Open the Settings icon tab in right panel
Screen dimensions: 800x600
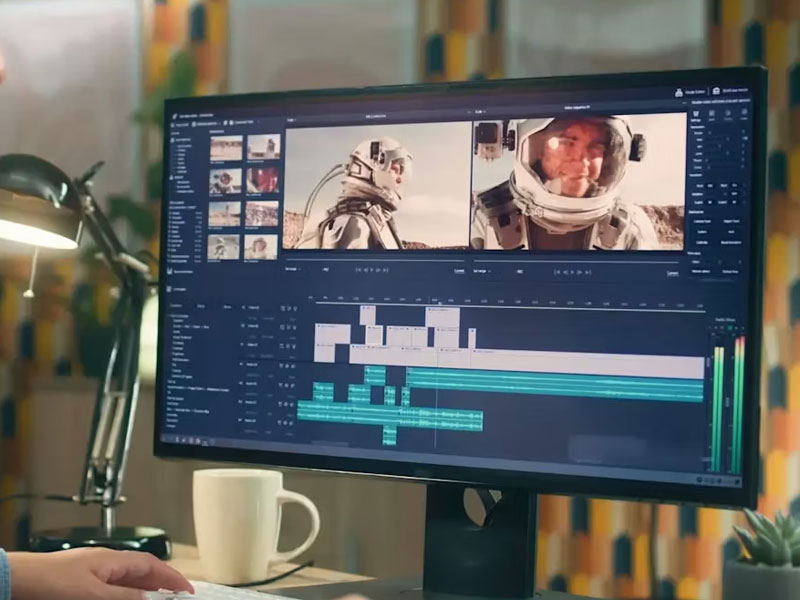(696, 115)
